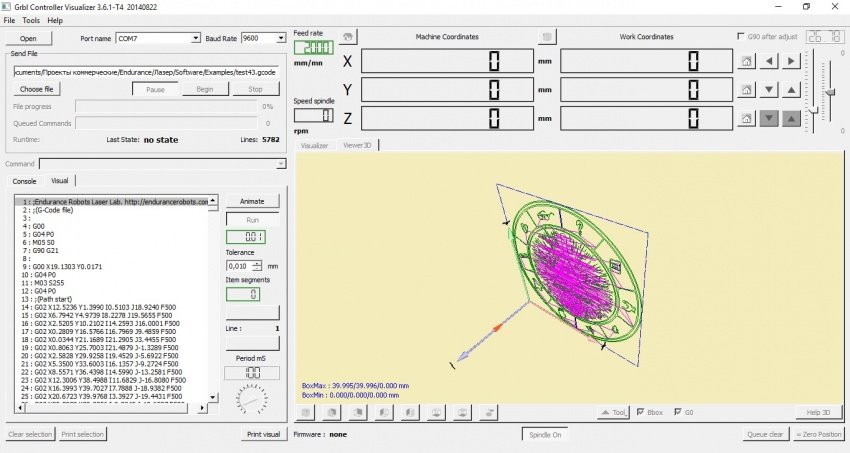Click the Begin button
This screenshot has width=850, height=453.
(x=204, y=89)
